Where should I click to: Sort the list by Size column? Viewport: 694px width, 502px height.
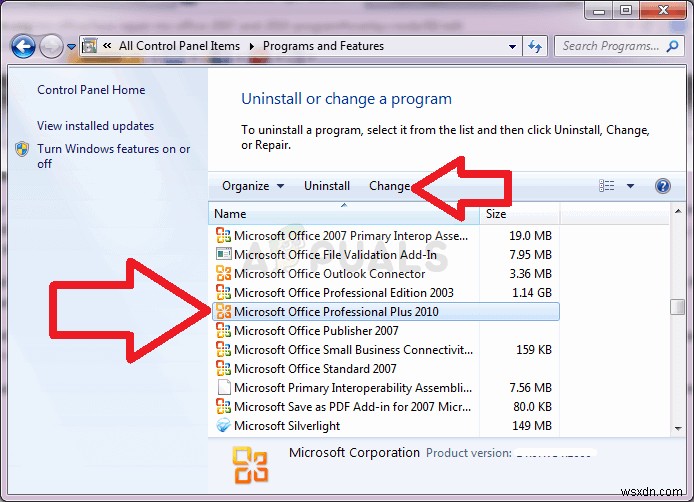[520, 214]
